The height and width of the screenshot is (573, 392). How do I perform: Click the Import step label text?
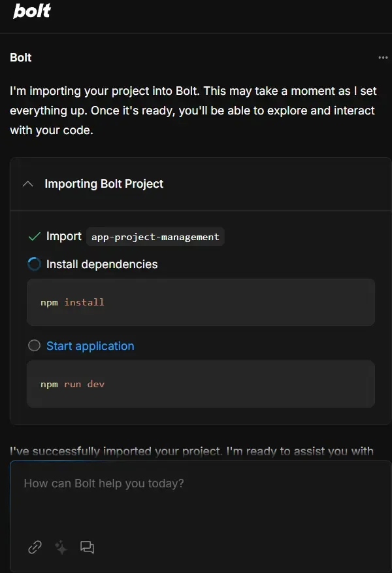[64, 236]
